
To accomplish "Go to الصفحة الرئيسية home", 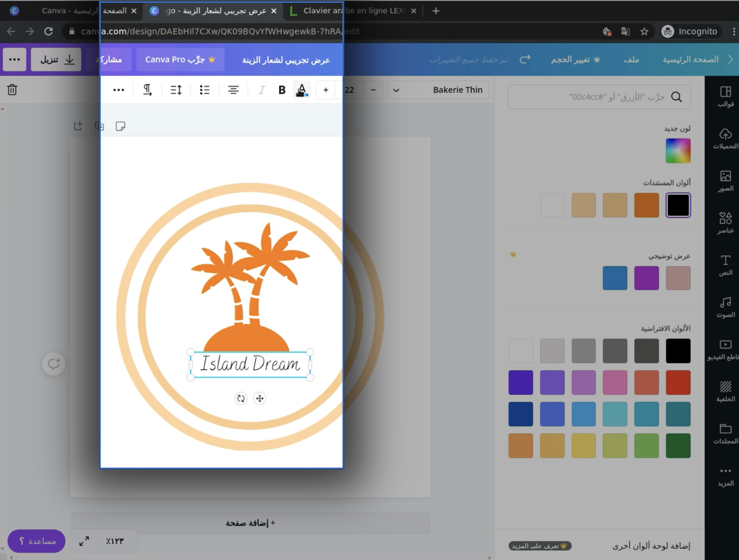I will point(690,60).
